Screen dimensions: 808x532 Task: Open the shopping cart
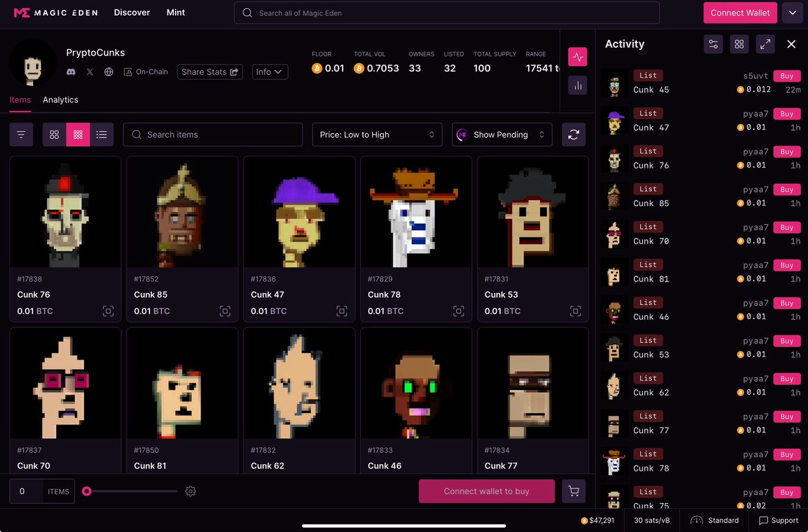(x=574, y=492)
